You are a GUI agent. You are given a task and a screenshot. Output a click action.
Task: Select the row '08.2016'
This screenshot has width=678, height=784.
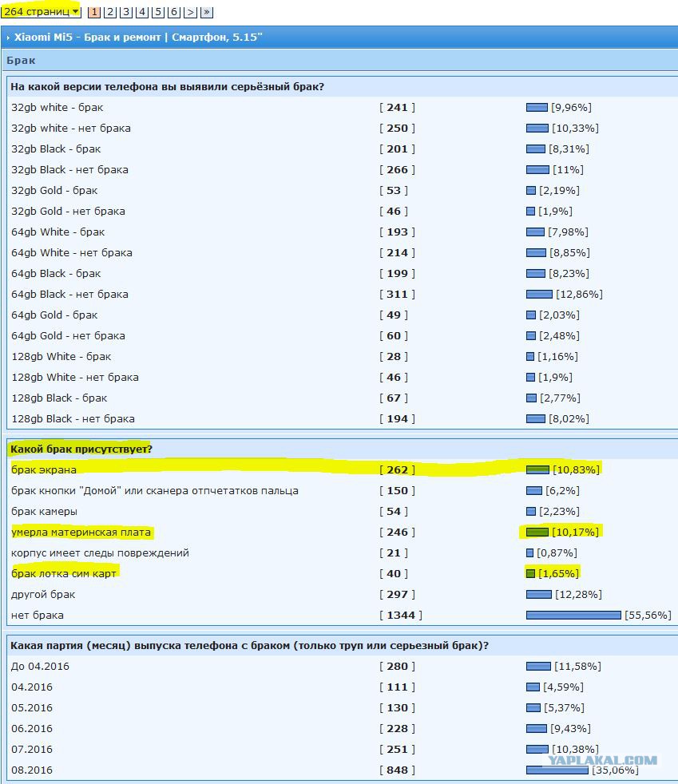[342, 770]
